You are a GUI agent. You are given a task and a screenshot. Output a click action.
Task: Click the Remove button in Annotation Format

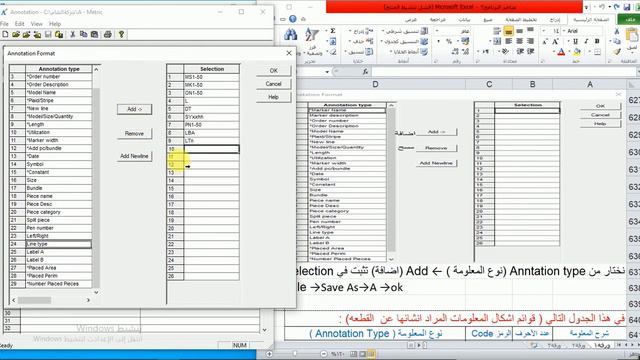(x=134, y=133)
